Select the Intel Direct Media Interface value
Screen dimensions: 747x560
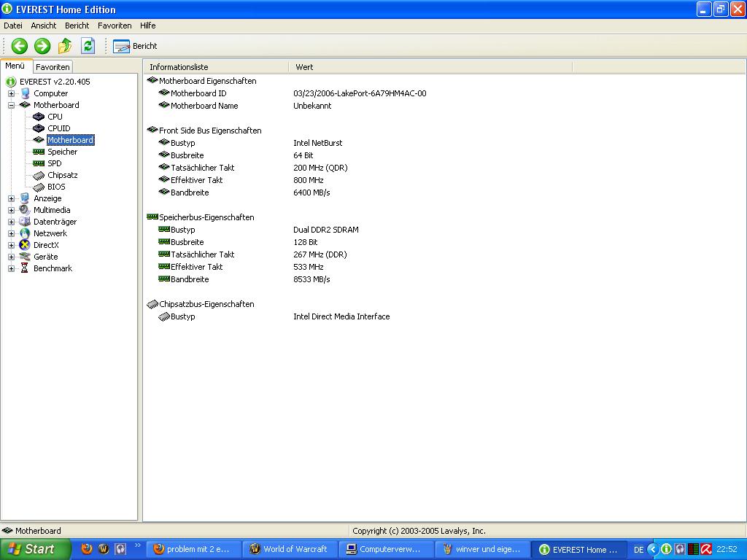click(341, 316)
